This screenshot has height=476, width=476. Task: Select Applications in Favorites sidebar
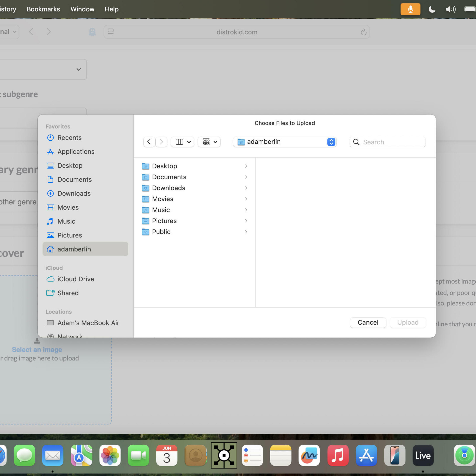pos(85,152)
